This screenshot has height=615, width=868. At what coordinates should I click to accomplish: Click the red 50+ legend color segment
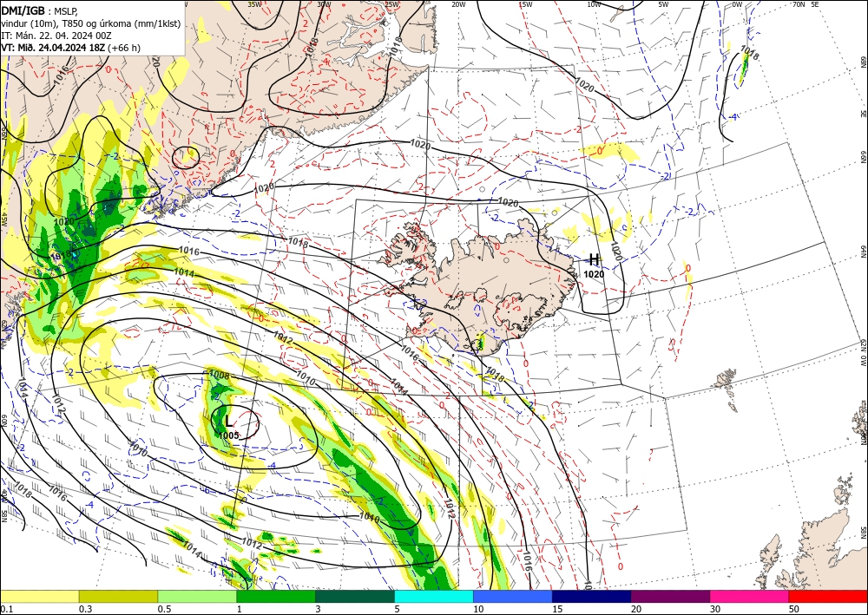[x=828, y=596]
